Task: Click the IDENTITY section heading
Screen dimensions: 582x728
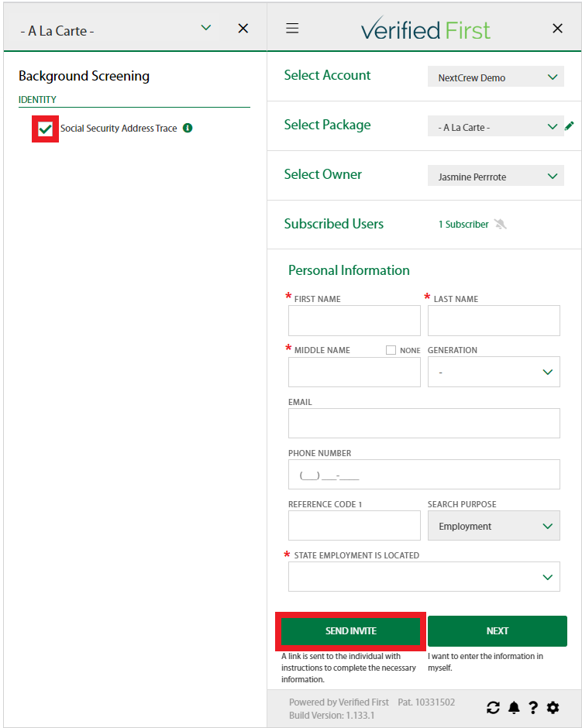Action: 37,99
